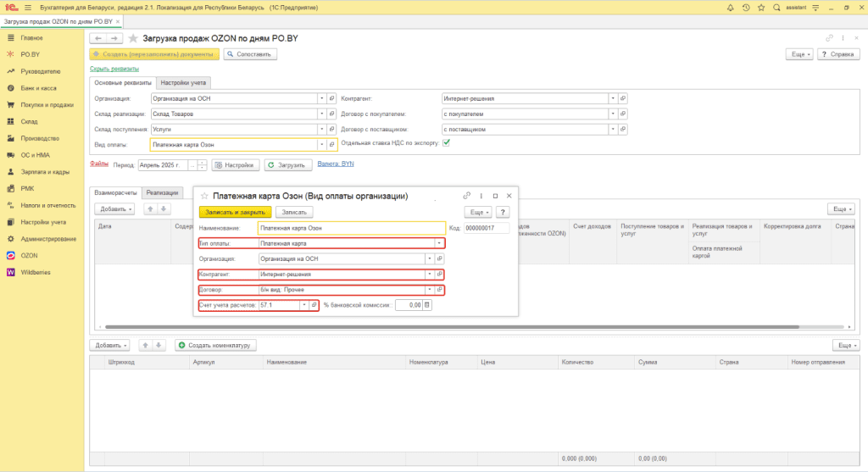
Task: Switch to Настройки учета tab
Action: (x=183, y=83)
